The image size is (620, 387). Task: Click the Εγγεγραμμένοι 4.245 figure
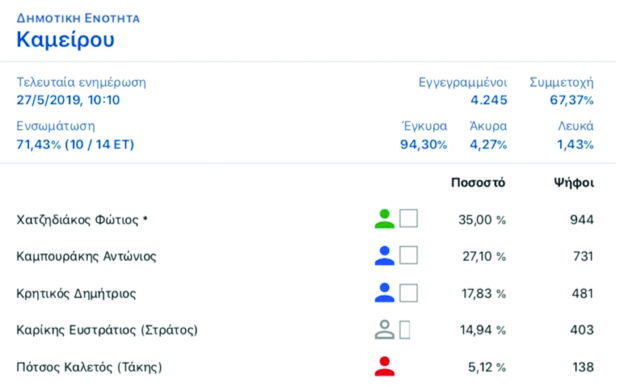(x=489, y=100)
